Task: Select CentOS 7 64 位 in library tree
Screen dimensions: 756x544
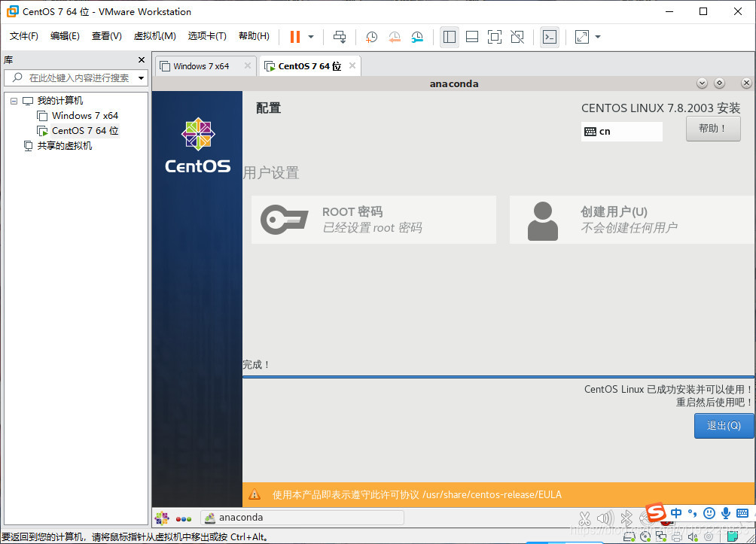Action: click(85, 131)
